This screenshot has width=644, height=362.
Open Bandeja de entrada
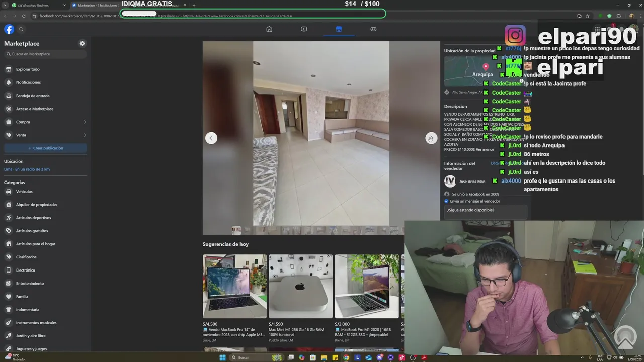[x=45, y=96]
